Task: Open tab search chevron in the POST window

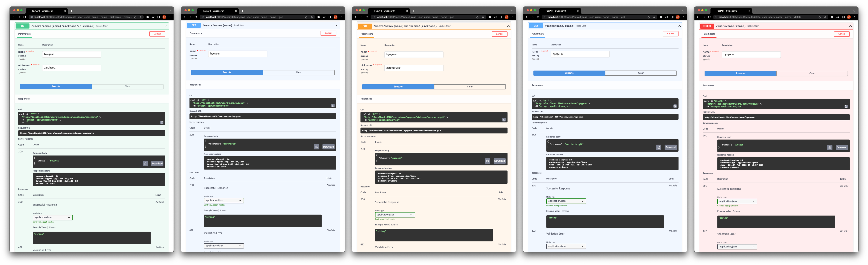Action: (170, 11)
